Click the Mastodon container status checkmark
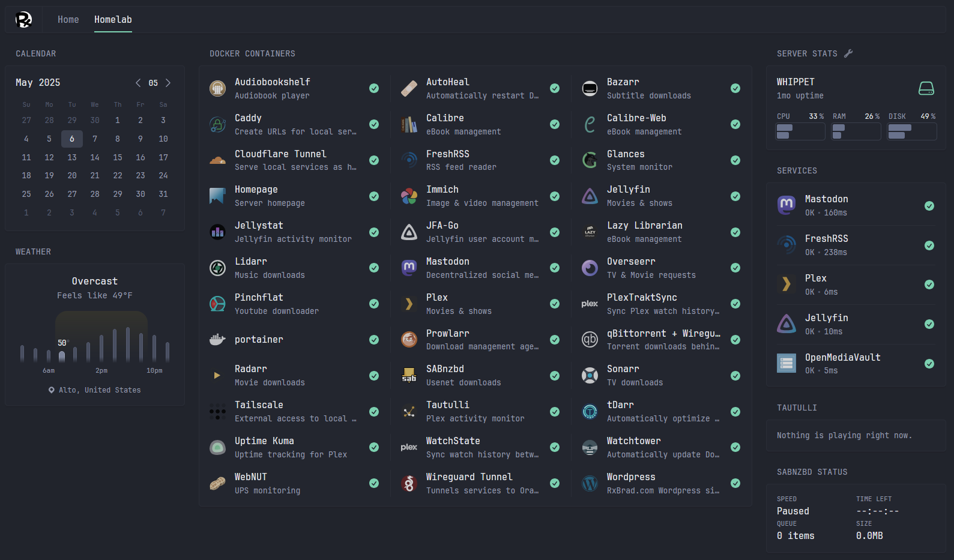This screenshot has width=954, height=560. [555, 268]
